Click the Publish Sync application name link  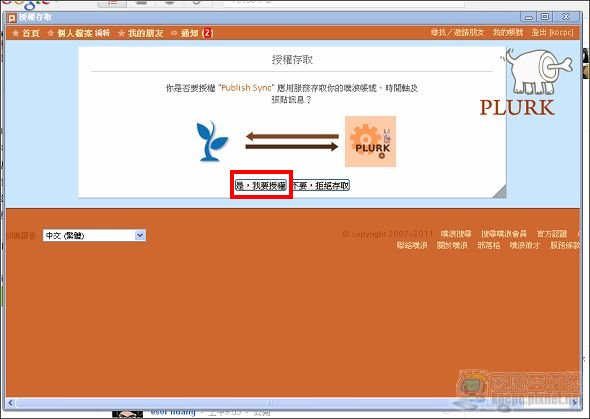246,88
